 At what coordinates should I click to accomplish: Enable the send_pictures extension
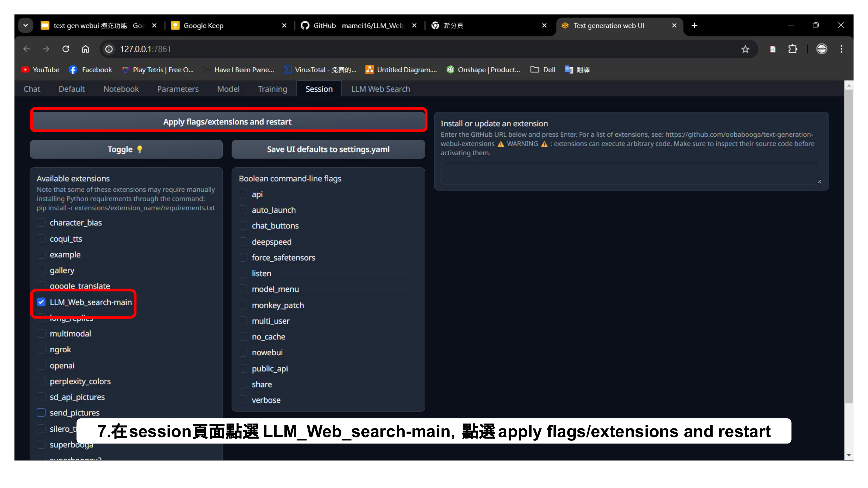tap(41, 413)
